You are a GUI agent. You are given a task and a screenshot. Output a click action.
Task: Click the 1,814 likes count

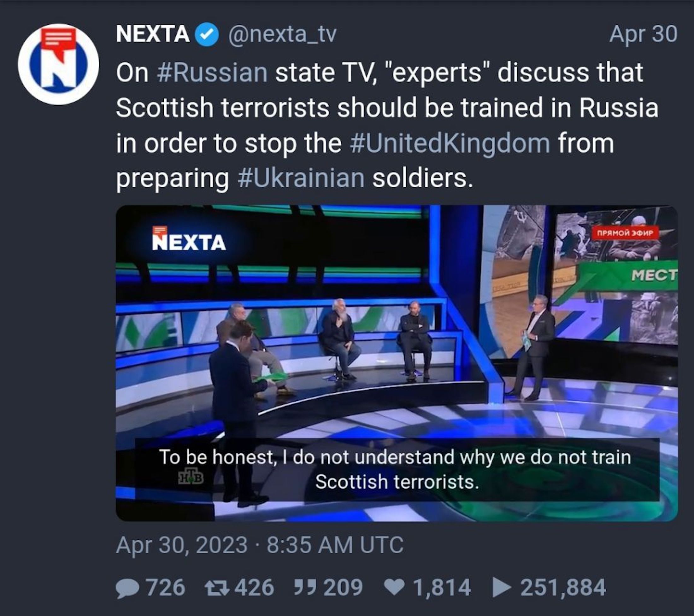click(x=442, y=588)
